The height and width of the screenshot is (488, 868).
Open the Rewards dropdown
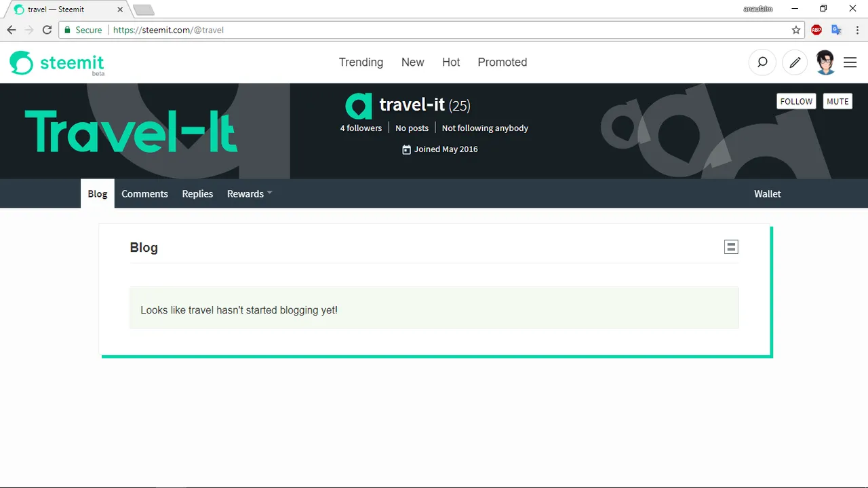pos(250,194)
